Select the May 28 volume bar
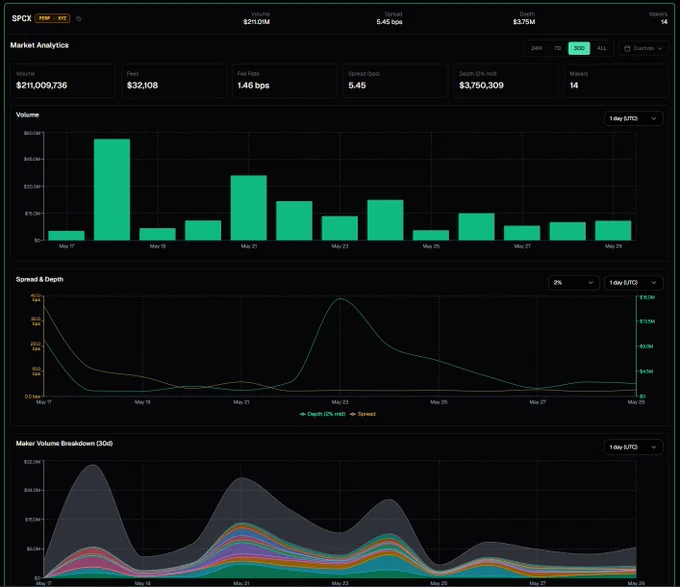 567,231
